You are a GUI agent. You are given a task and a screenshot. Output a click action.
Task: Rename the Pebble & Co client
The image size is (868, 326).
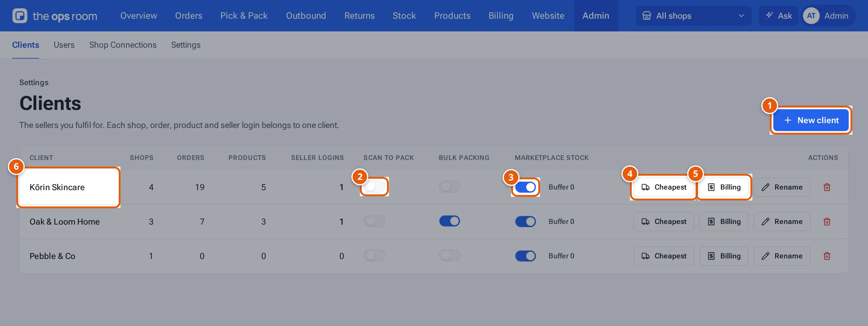(782, 256)
